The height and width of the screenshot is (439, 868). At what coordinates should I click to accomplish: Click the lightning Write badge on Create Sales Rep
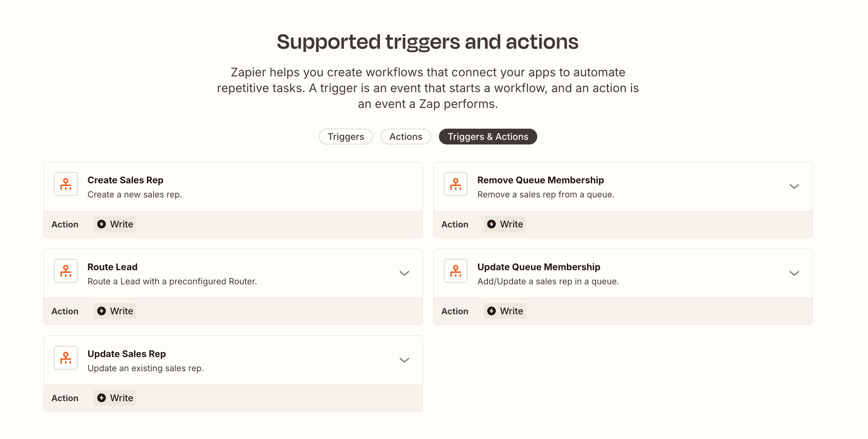click(x=114, y=224)
